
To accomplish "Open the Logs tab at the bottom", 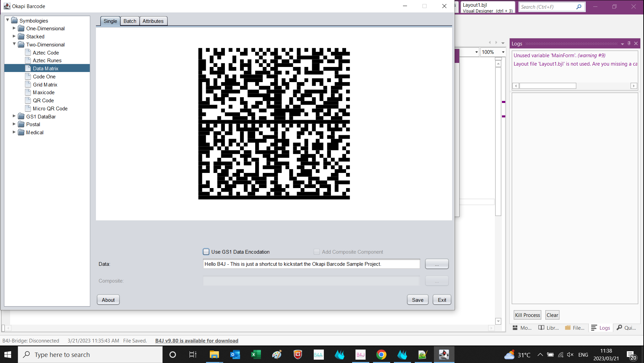I will coord(601,328).
